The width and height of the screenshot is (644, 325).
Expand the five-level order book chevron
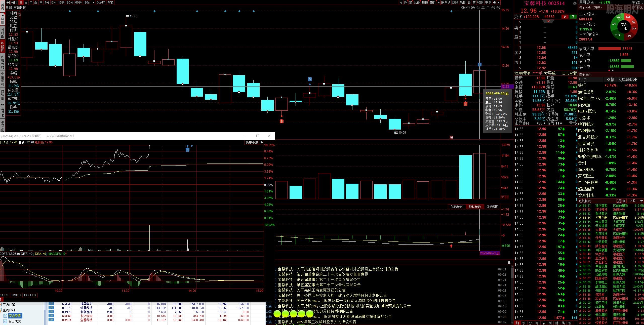(x=548, y=21)
